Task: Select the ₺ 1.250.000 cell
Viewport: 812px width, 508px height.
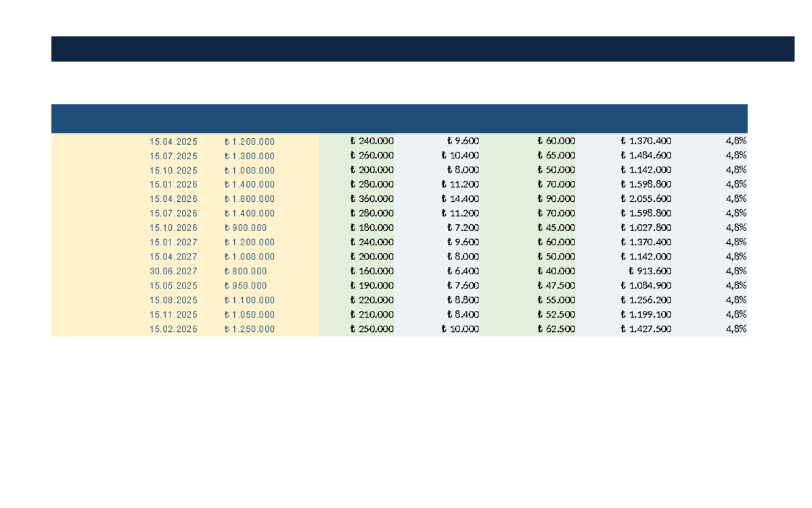Action: [250, 329]
